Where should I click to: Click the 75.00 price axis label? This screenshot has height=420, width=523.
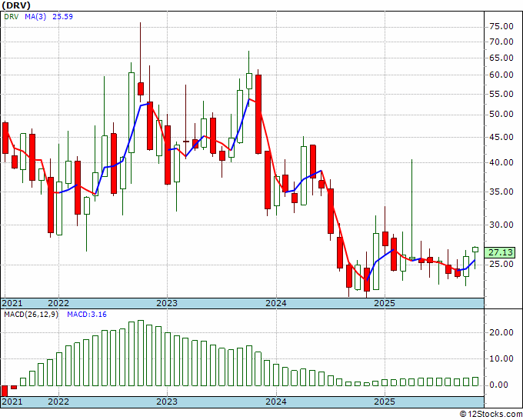pyautogui.click(x=501, y=26)
